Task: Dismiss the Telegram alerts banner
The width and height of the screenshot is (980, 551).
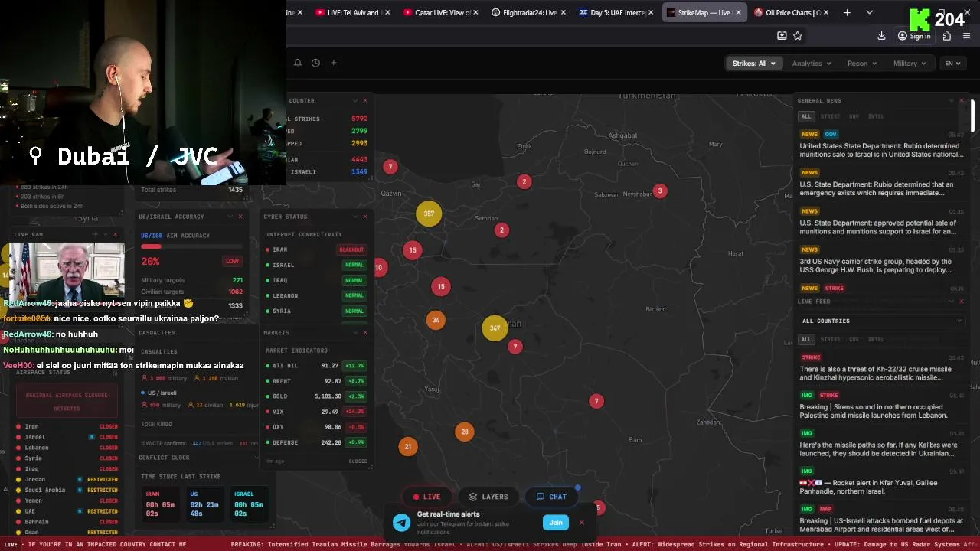Action: click(x=581, y=523)
